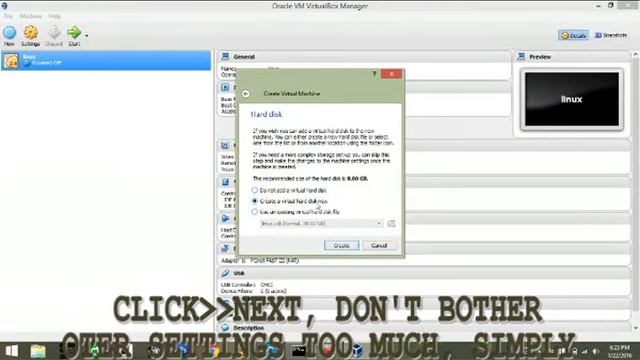Click the folder icon to browse disk files
This screenshot has width=640, height=360.
(x=391, y=223)
